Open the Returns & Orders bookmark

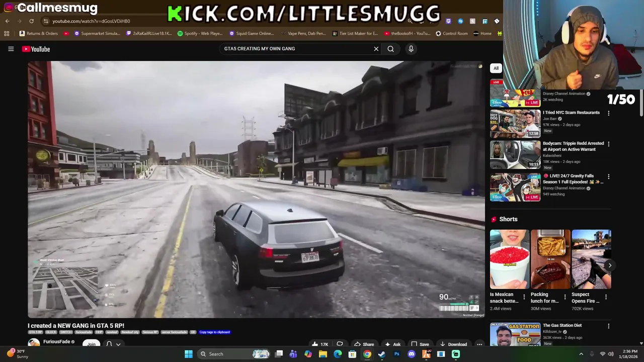click(x=39, y=34)
